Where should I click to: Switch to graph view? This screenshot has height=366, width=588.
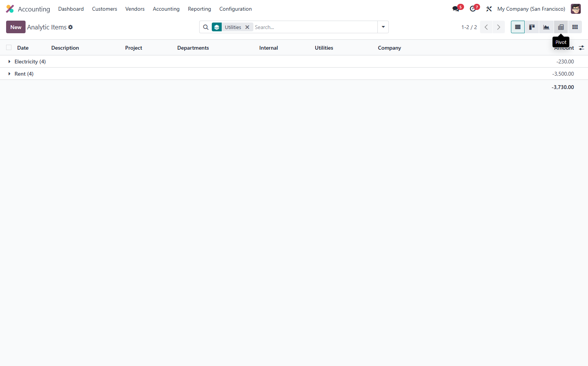pos(546,27)
